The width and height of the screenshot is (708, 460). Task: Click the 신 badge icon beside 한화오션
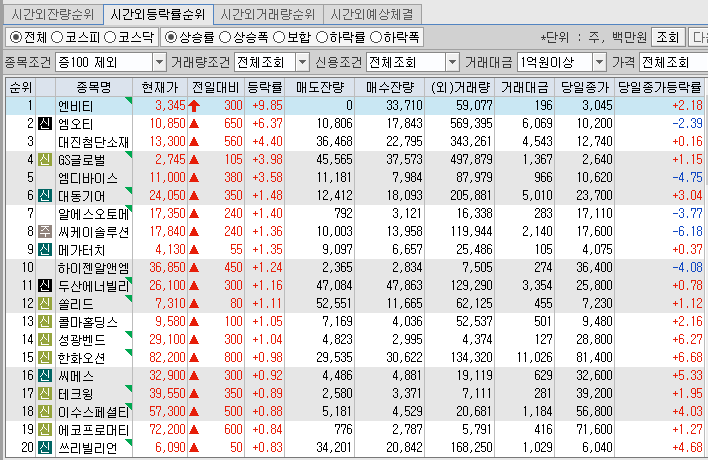tap(45, 358)
